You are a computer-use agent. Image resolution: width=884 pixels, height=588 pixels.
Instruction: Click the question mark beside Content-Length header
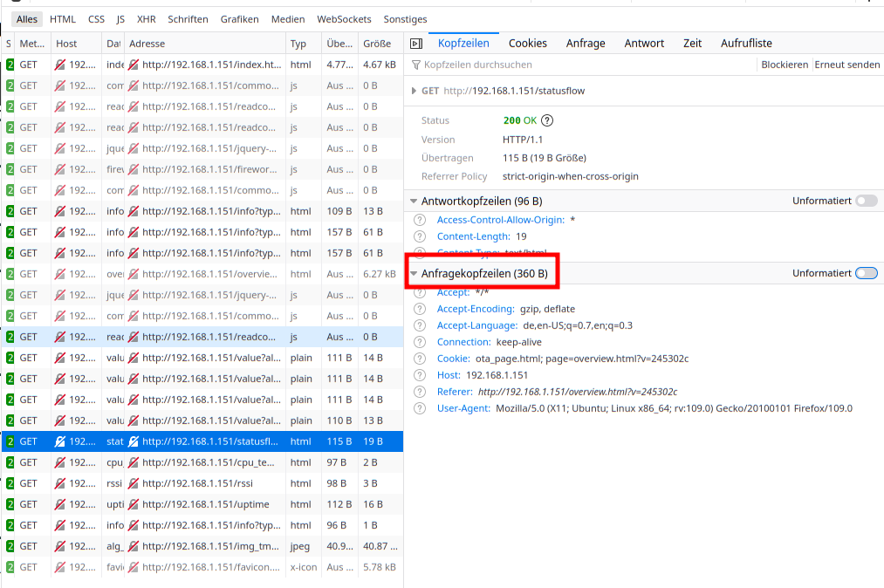point(420,236)
